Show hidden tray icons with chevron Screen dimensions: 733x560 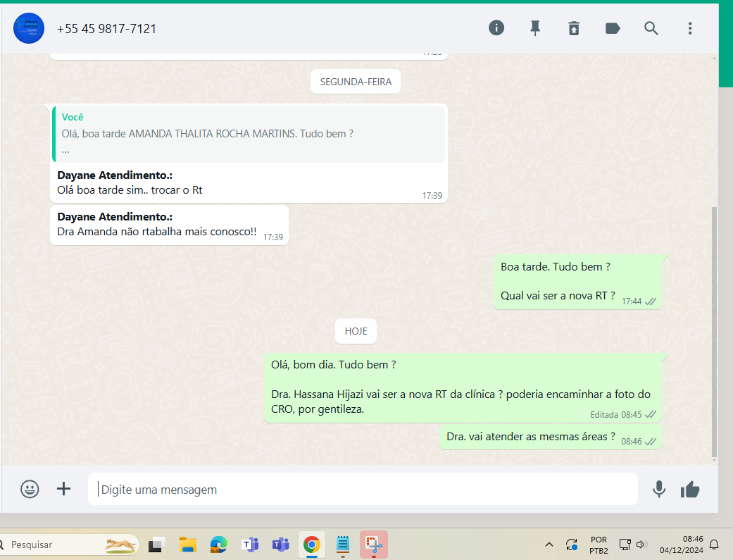point(549,545)
